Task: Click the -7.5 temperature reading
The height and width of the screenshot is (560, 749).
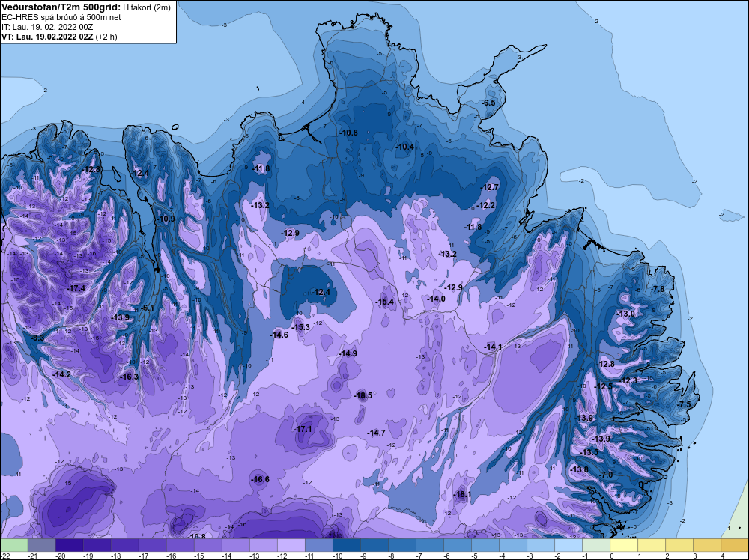Action: 684,404
